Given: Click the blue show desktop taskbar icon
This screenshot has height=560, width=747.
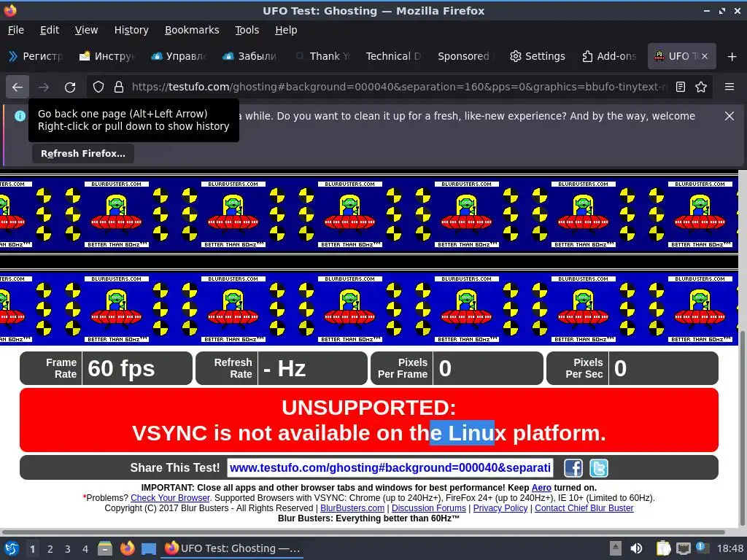Looking at the screenshot, I should (x=149, y=548).
